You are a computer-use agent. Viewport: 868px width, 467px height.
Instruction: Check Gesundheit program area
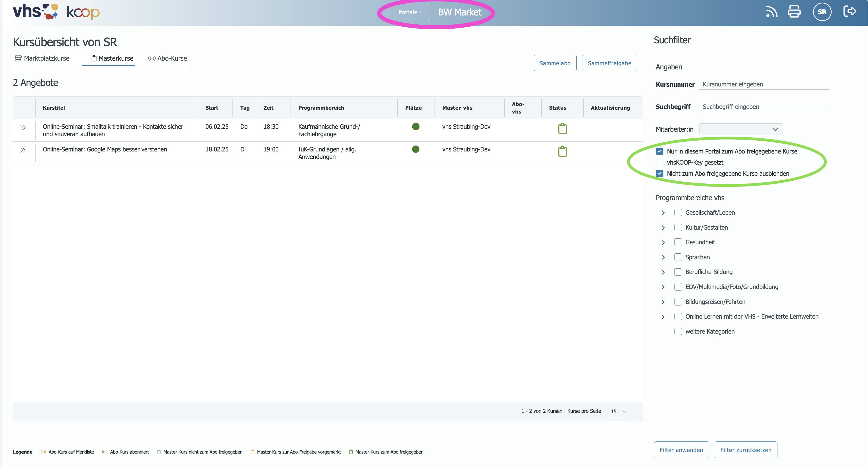coord(678,242)
